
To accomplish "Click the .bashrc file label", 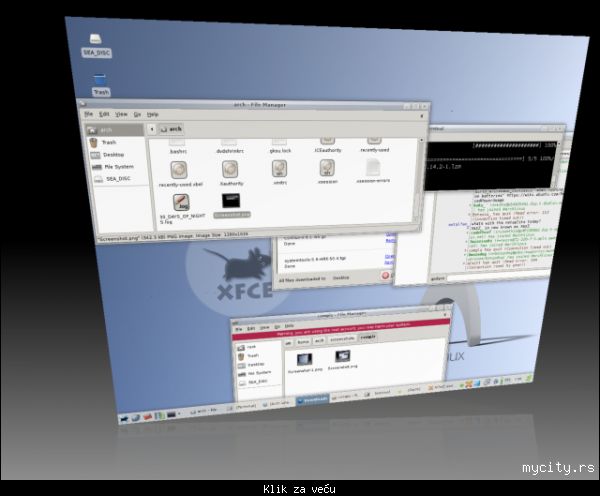I will coord(178,152).
